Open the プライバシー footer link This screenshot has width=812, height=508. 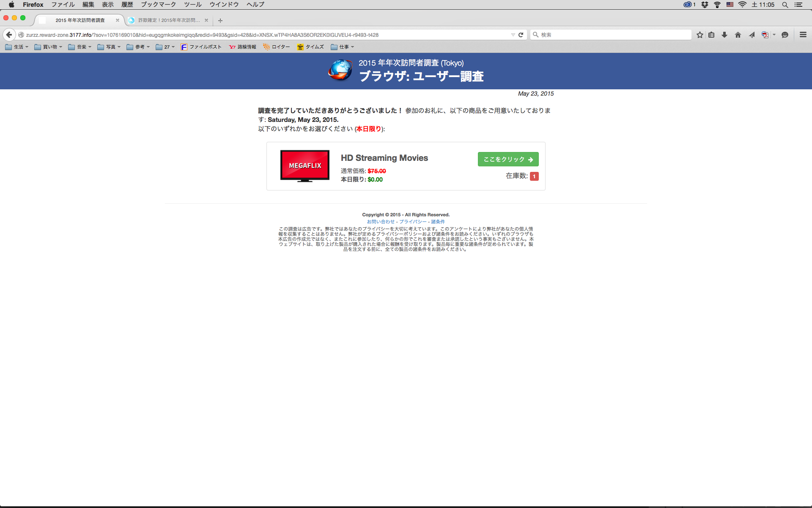click(413, 221)
